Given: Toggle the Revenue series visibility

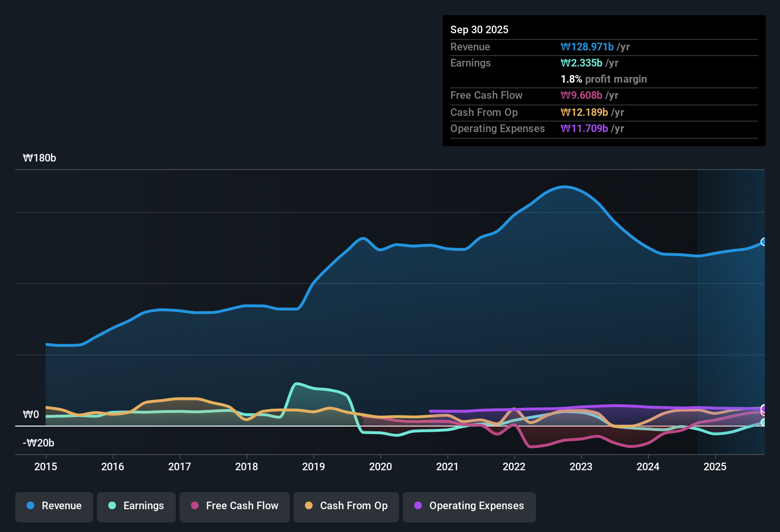Looking at the screenshot, I should click(x=54, y=506).
